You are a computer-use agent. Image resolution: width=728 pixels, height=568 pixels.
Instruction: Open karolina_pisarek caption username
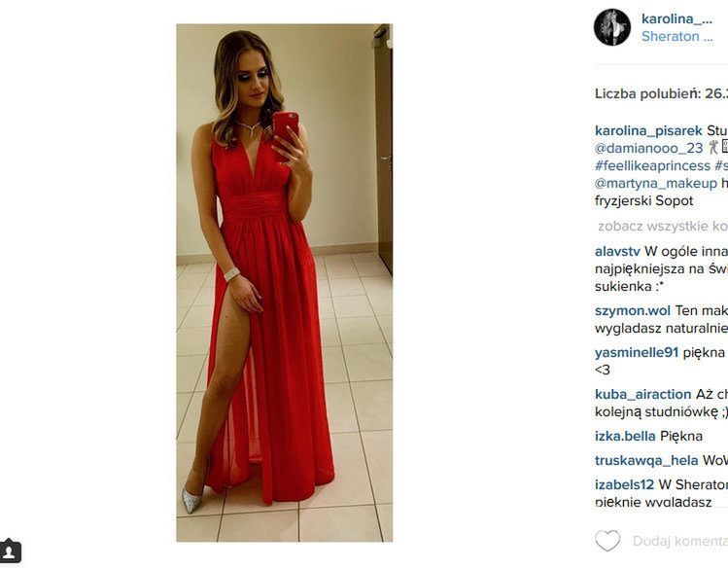[x=648, y=130]
